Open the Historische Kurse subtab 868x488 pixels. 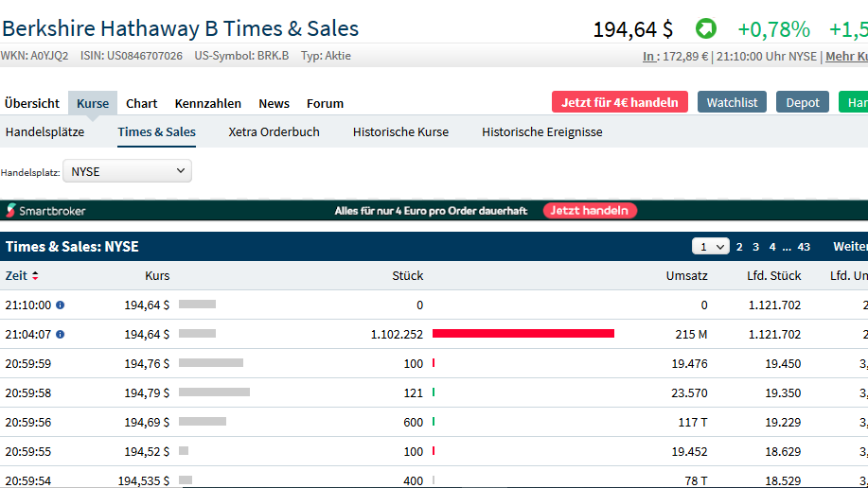pyautogui.click(x=400, y=132)
